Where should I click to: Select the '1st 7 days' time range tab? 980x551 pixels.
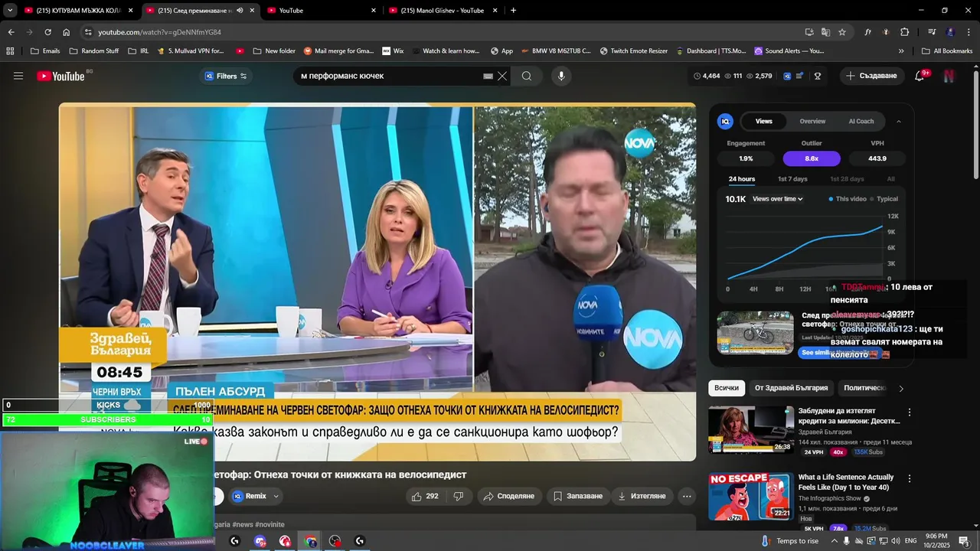(792, 179)
